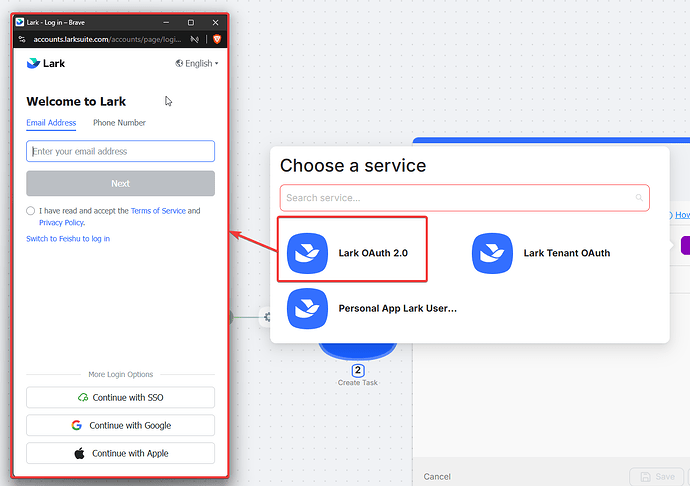Click the Save button
The width and height of the screenshot is (690, 486).
coord(657,477)
